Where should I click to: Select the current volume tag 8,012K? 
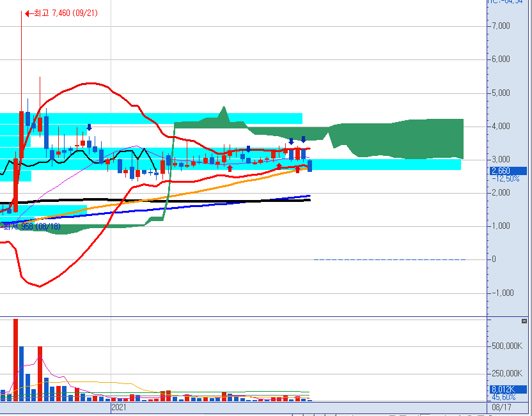(x=508, y=389)
